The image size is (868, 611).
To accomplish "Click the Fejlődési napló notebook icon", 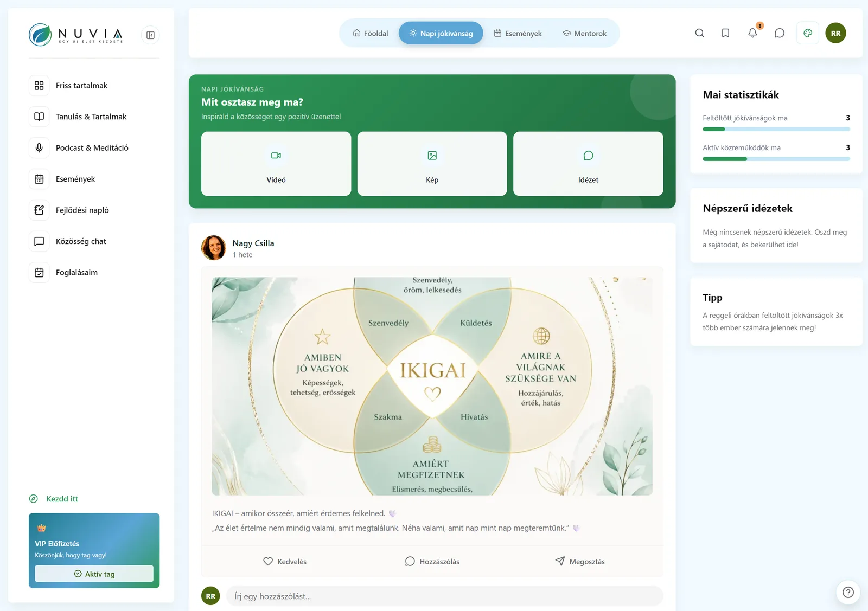I will 39,210.
